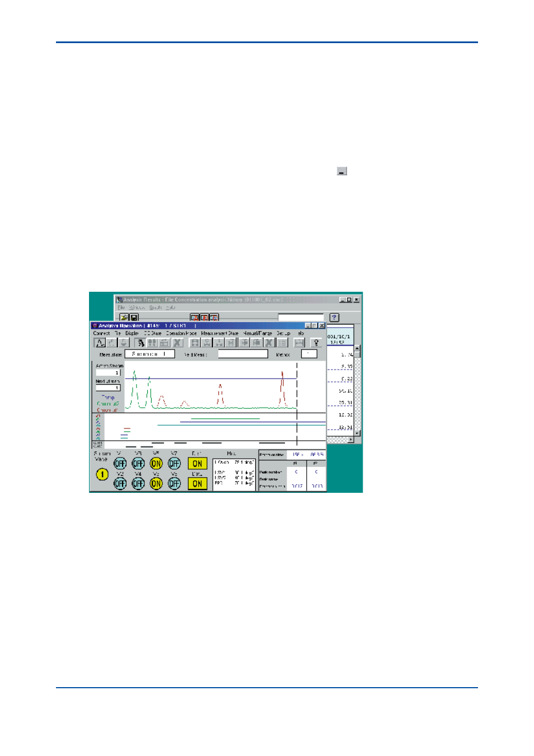This screenshot has width=534, height=756.
Task: Click the right arrow of Analysis Results horizontal scrollbar
Action: tap(351, 440)
